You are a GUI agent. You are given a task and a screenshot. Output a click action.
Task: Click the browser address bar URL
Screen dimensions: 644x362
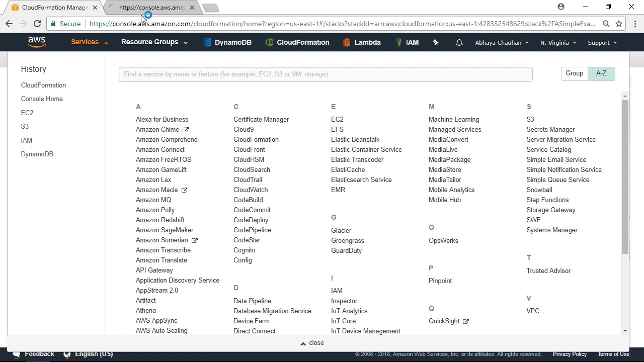click(x=342, y=24)
